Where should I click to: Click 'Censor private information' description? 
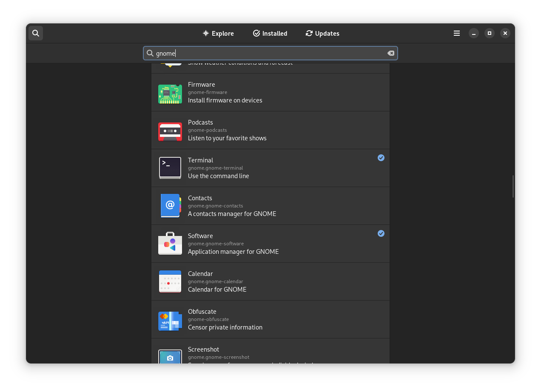(225, 327)
